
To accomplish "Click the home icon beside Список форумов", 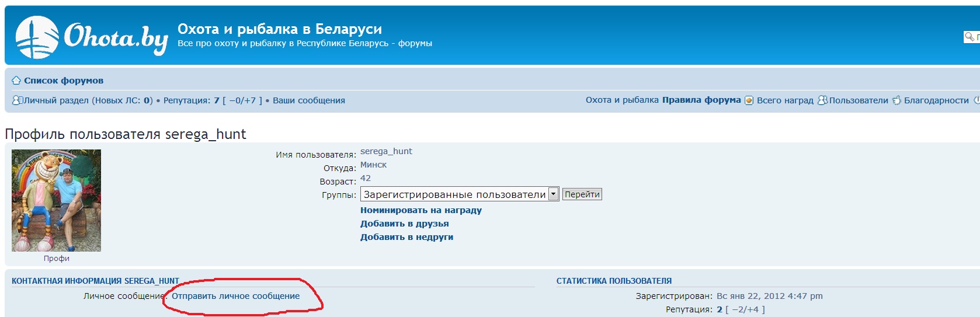I will [16, 81].
